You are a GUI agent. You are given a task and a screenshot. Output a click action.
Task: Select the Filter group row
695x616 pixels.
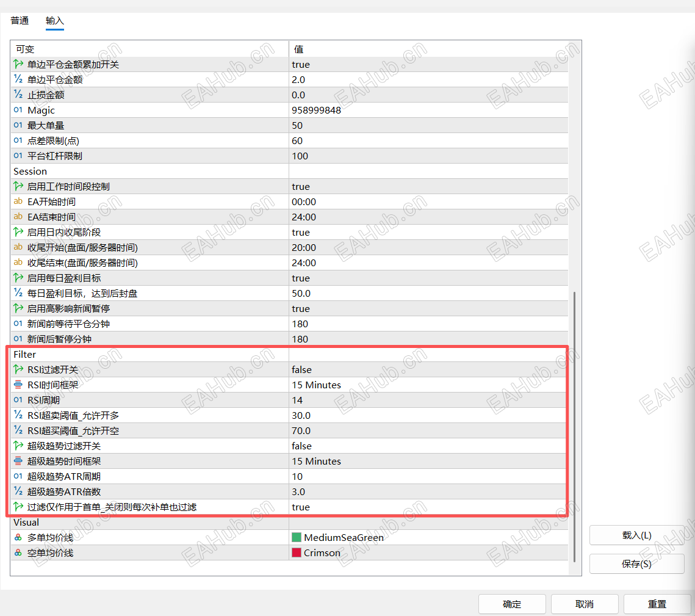[x=289, y=354]
